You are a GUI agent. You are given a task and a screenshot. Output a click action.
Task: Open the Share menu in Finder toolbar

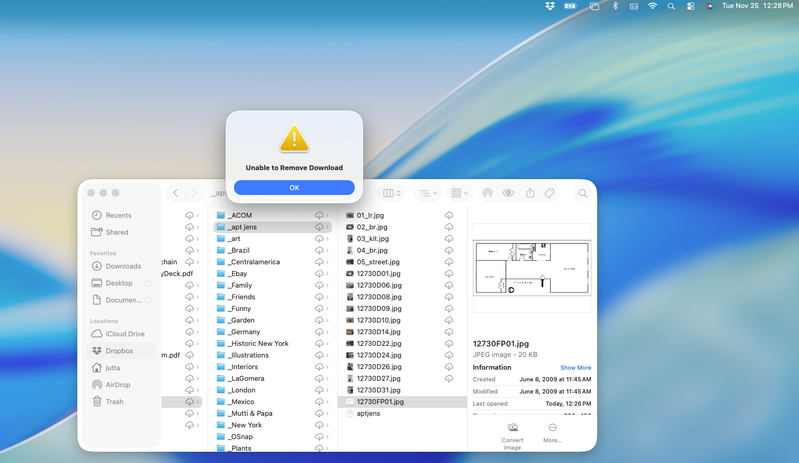(530, 193)
